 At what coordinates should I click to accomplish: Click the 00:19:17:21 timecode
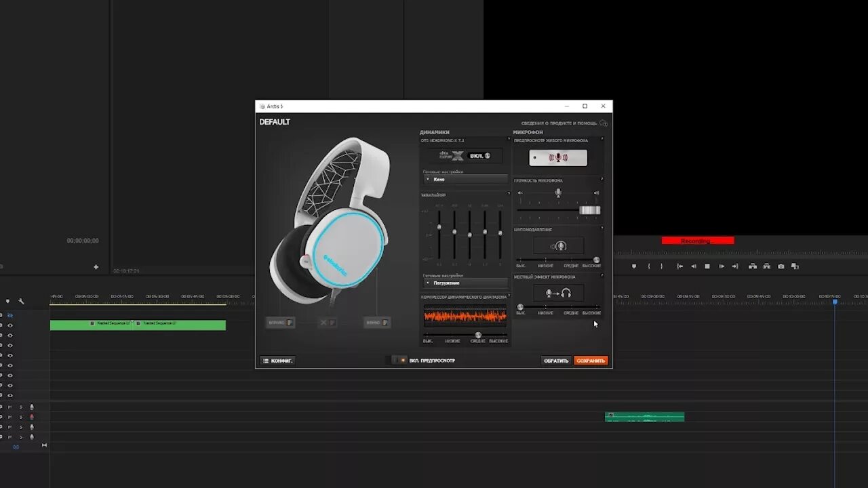coord(126,270)
